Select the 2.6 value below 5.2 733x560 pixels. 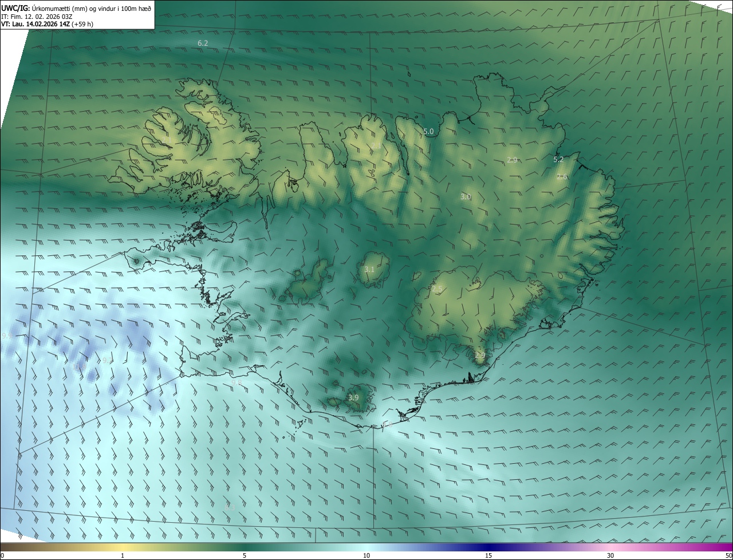(x=562, y=177)
